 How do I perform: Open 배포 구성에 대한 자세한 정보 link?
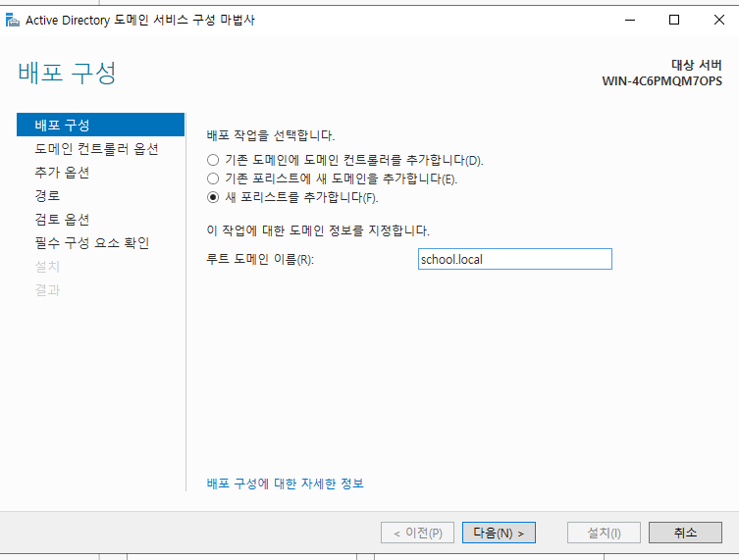coord(286,484)
